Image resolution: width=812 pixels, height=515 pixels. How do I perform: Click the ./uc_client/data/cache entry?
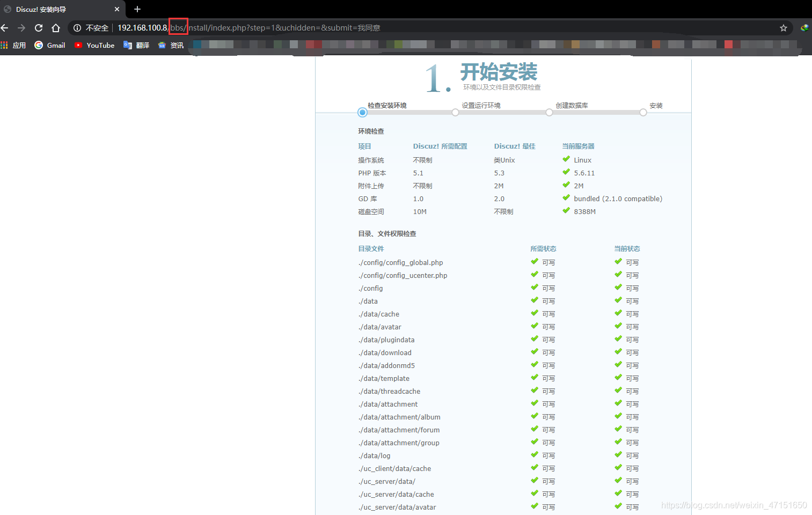tap(394, 469)
